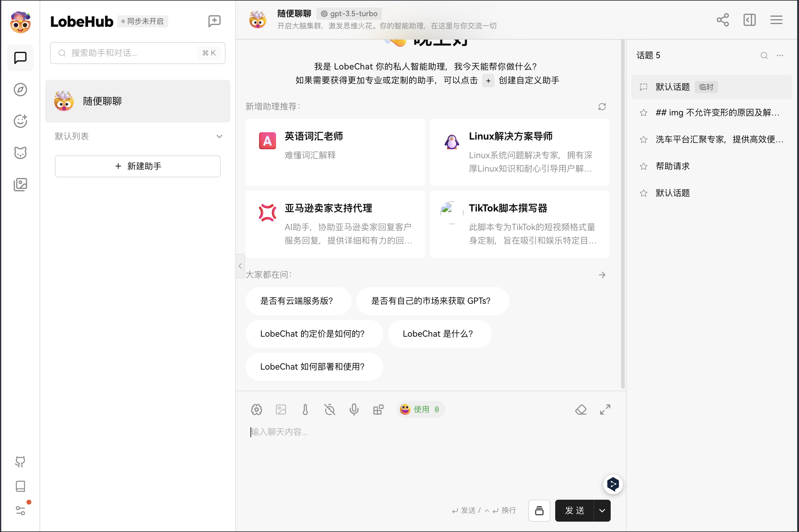Open the hamburger menu in header
799x532 pixels.
(776, 20)
